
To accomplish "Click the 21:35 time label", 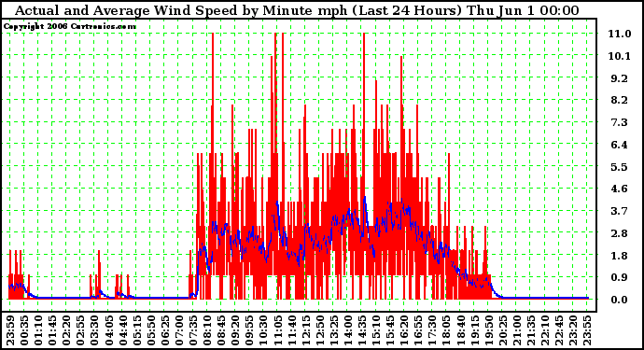I will point(531,330).
